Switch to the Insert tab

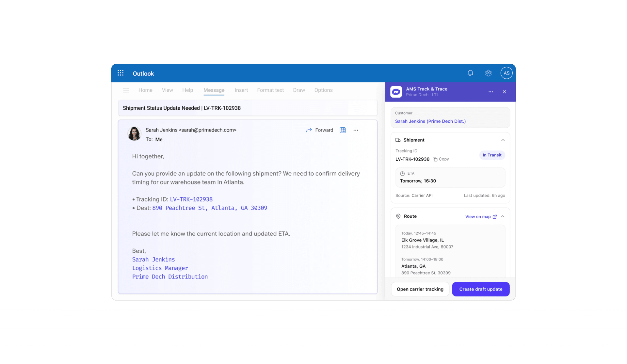(241, 90)
